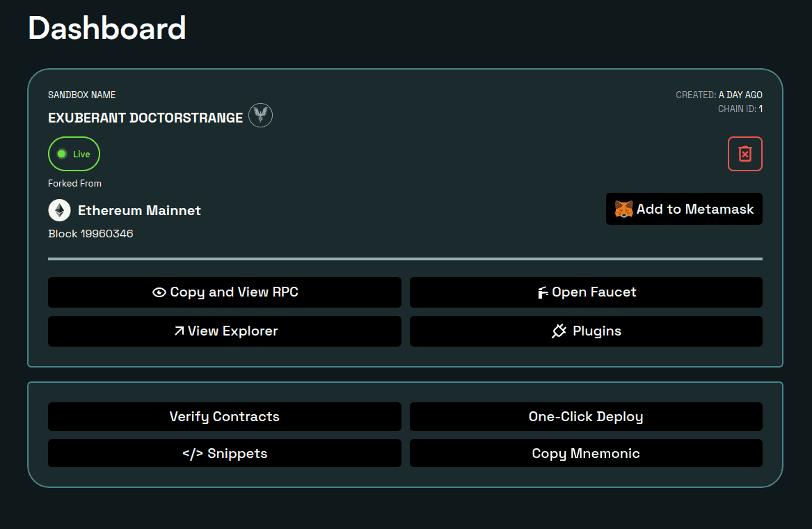This screenshot has width=812, height=529.
Task: Open the Copy and View RPC button
Action: 224,292
